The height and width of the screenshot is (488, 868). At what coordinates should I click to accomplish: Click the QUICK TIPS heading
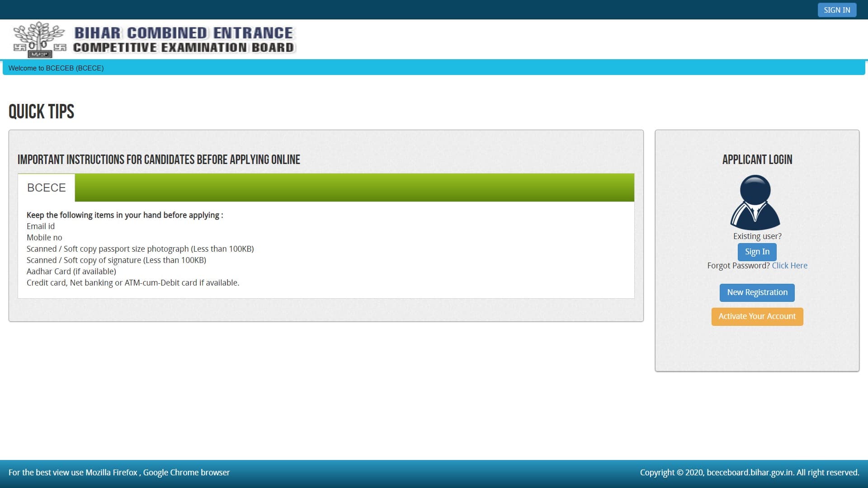(x=41, y=112)
